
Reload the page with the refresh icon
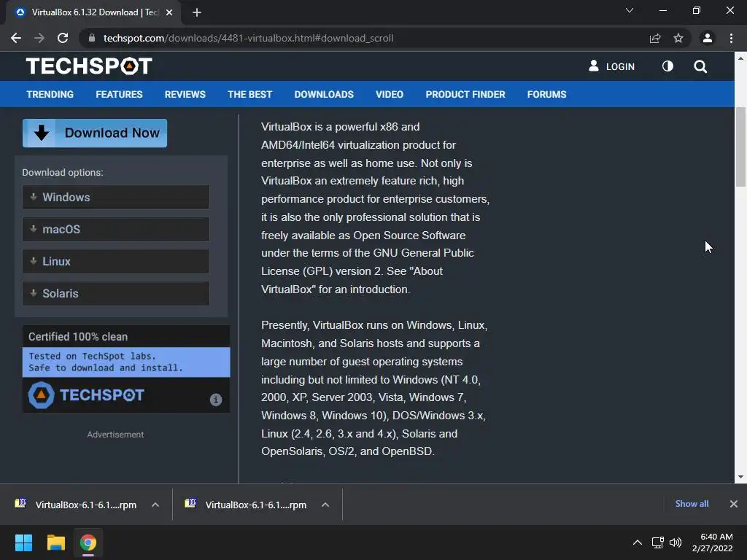pyautogui.click(x=63, y=38)
